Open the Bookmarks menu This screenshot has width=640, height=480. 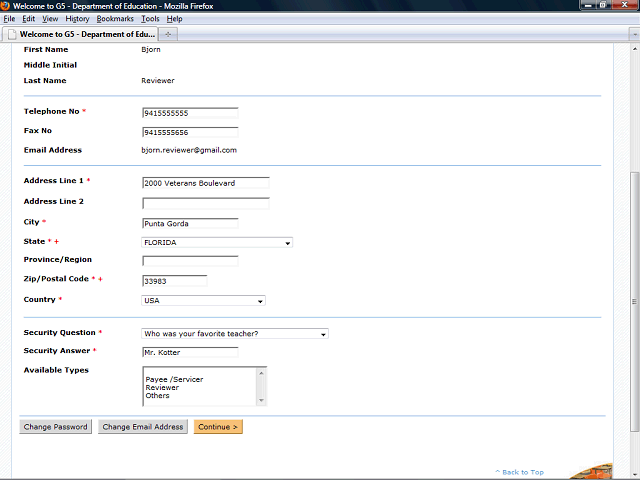tap(115, 19)
